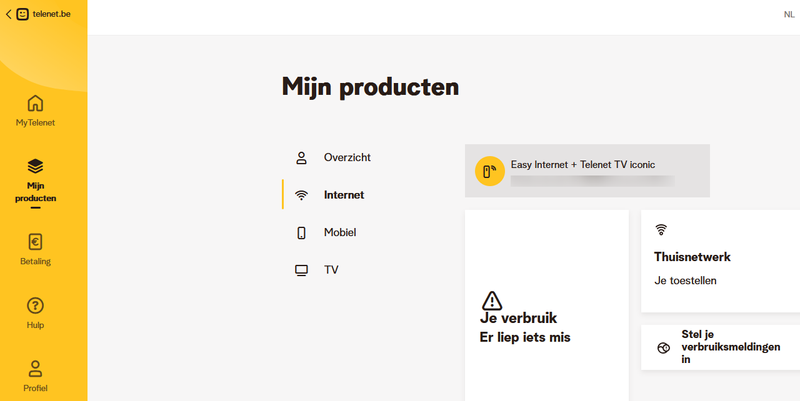Click the Telenet smiley logo
Screen dimensions: 800x401
coord(23,15)
